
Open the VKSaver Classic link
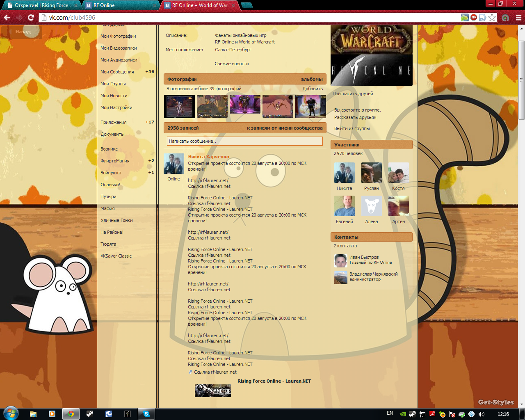116,256
